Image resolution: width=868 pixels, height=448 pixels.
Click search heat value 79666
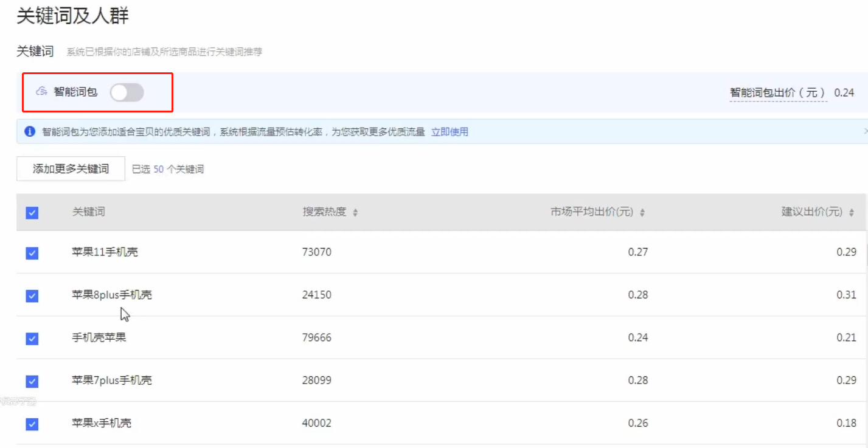tap(317, 337)
